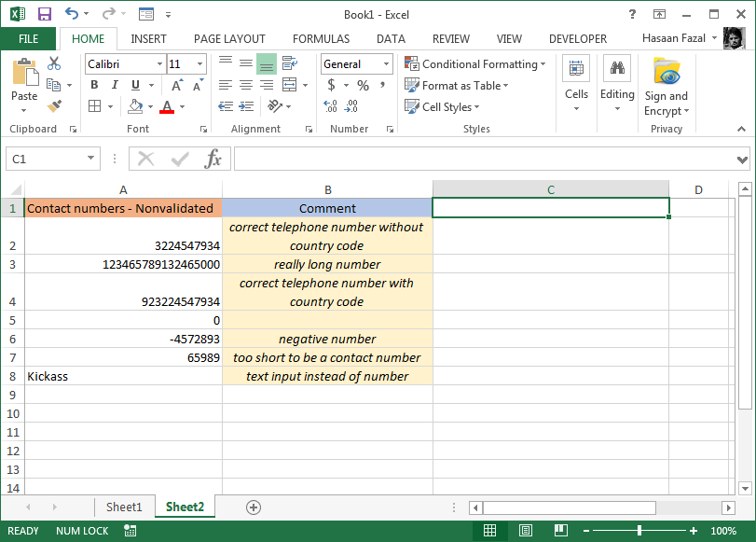Switch to the FORMULAS ribbon tab

[321, 39]
